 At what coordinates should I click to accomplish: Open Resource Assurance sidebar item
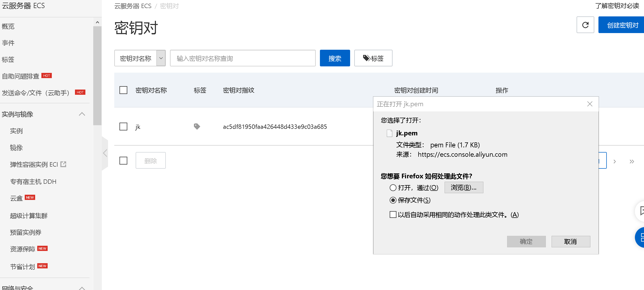pyautogui.click(x=23, y=249)
